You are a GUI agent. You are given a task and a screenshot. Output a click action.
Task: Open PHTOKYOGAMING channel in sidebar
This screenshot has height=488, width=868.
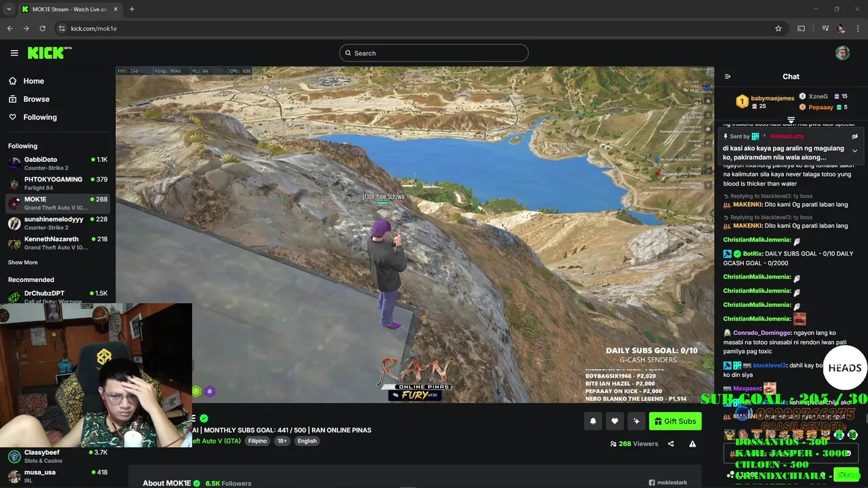tap(58, 183)
